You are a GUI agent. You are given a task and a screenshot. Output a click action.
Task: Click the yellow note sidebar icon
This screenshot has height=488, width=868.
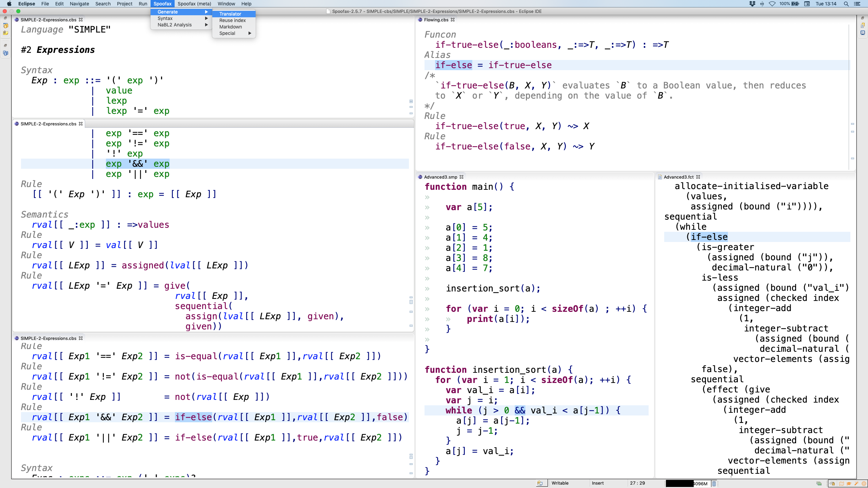(5, 33)
